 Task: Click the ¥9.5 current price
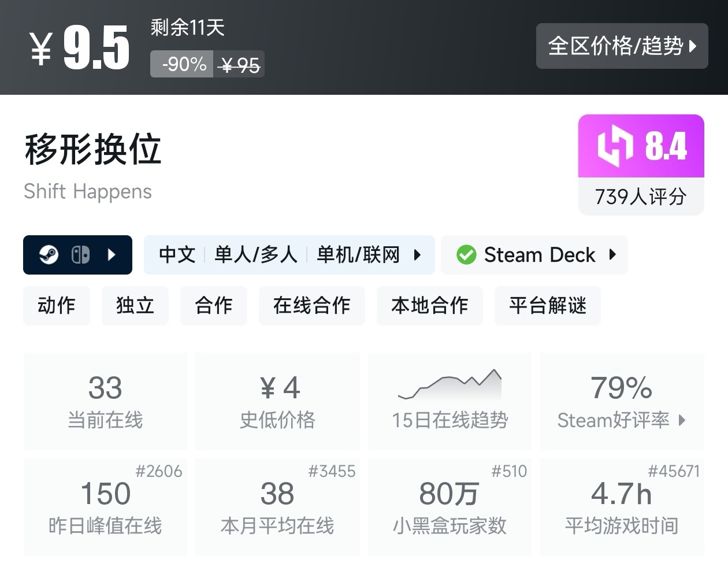(80, 48)
